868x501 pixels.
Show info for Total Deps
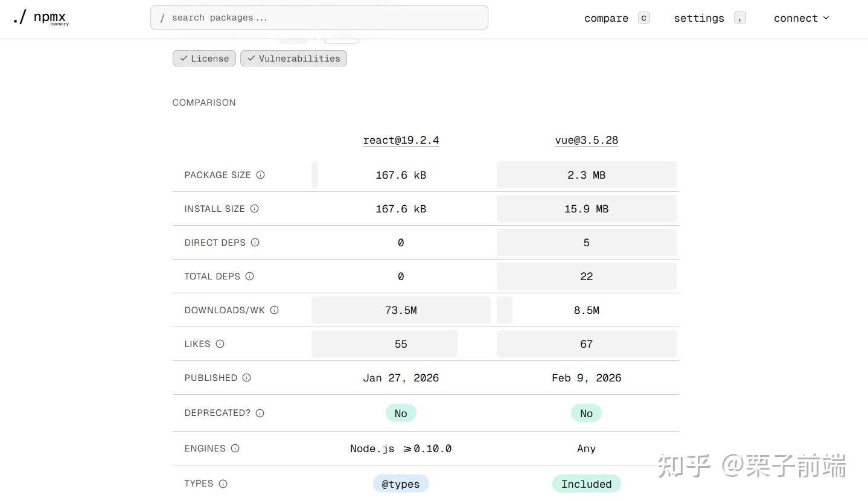[x=250, y=276]
